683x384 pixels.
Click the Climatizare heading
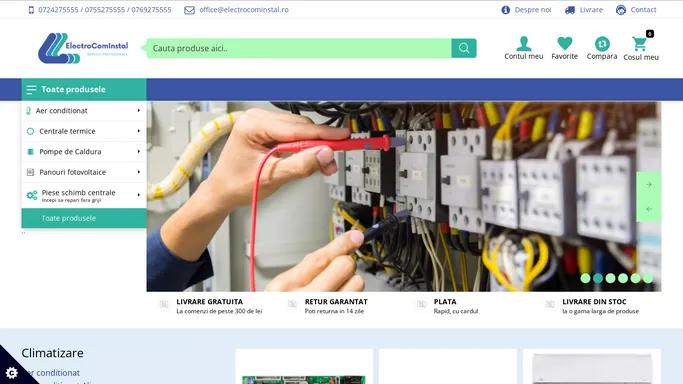coord(52,353)
